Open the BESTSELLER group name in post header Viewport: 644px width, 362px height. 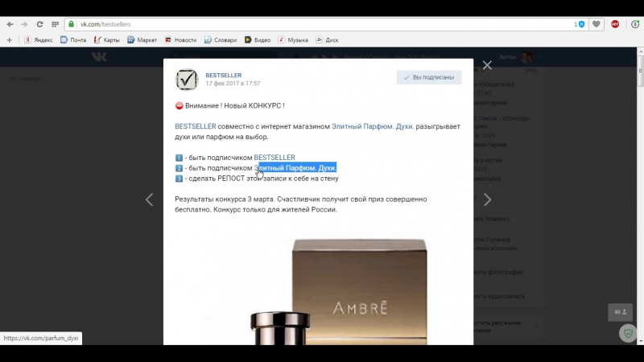click(224, 75)
